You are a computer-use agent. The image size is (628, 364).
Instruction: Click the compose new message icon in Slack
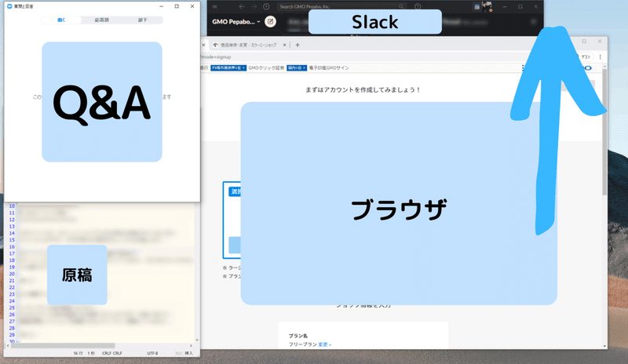pyautogui.click(x=270, y=22)
